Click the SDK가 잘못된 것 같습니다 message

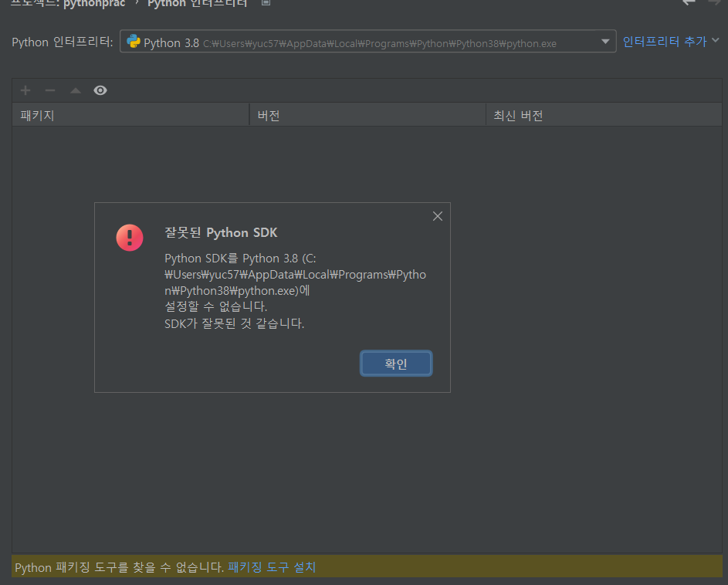click(235, 323)
